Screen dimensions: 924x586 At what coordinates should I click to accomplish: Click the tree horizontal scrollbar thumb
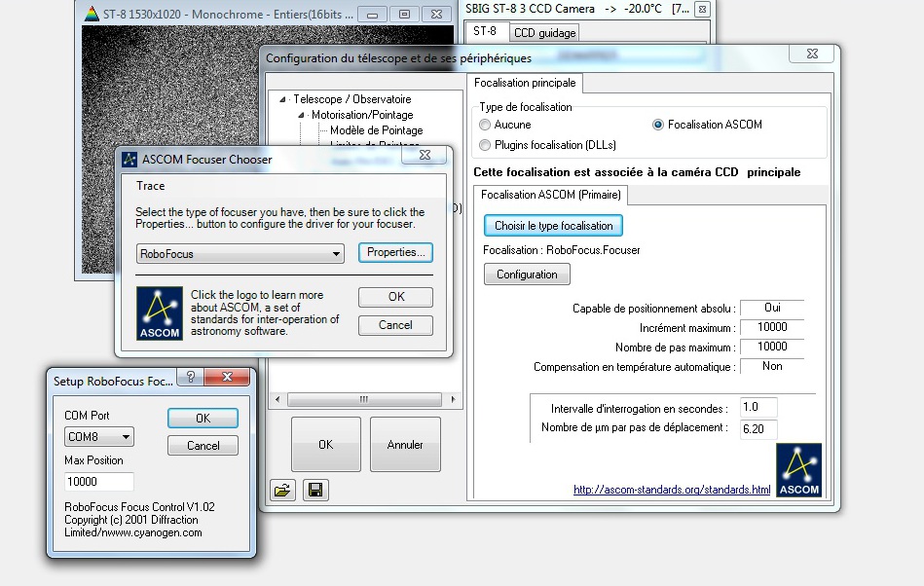click(x=364, y=399)
